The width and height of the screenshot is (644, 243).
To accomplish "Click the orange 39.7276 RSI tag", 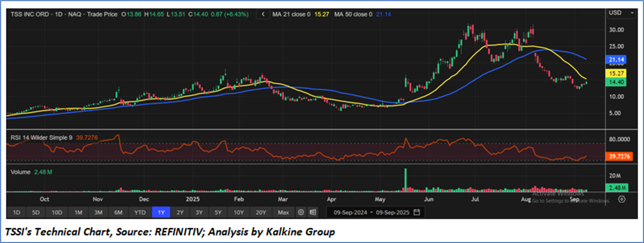I will click(x=619, y=156).
